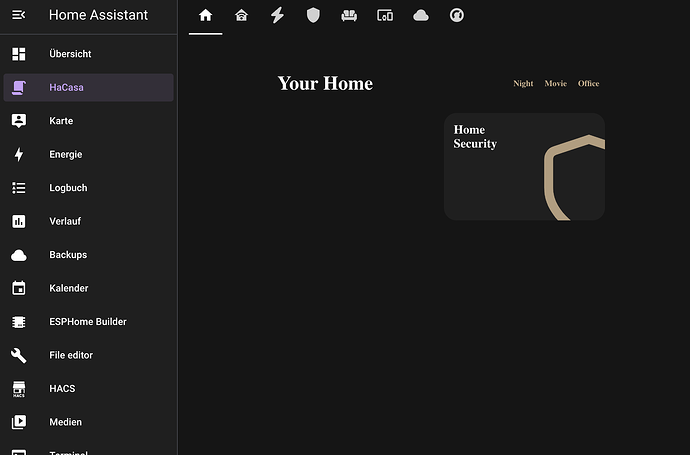This screenshot has width=690, height=455.
Task: Click the Karte map marker icon
Action: point(18,121)
